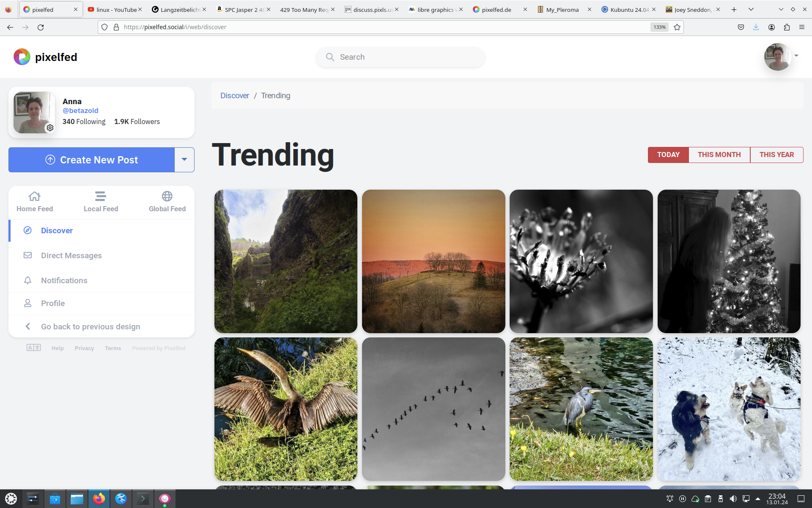Open Local Feed list icon
The width and height of the screenshot is (812, 508).
coord(100,196)
